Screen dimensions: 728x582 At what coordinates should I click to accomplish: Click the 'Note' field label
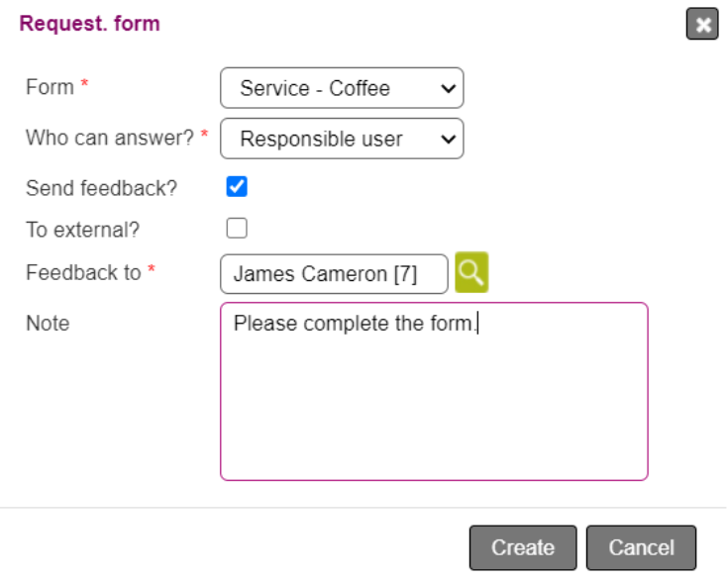(48, 324)
